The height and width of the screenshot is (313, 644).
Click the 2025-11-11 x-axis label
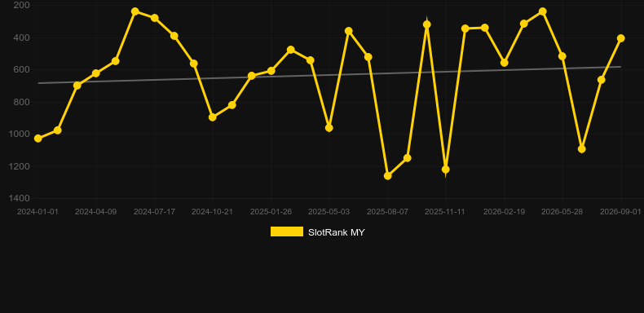click(445, 212)
